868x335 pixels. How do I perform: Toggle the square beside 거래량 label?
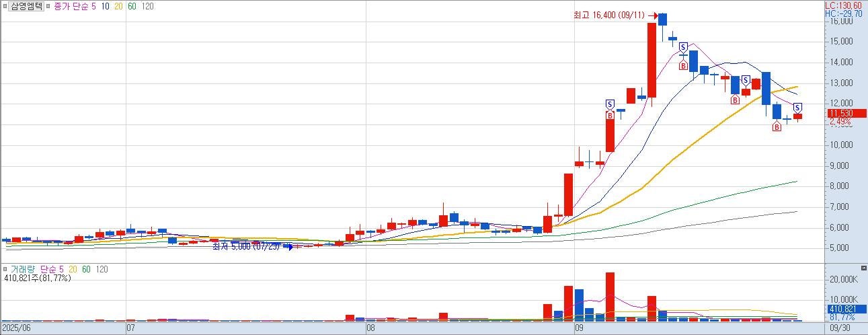pos(5,269)
